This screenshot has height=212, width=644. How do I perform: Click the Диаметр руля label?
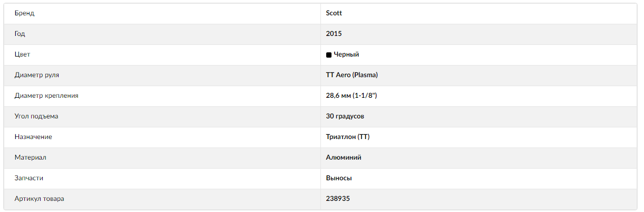(37, 75)
